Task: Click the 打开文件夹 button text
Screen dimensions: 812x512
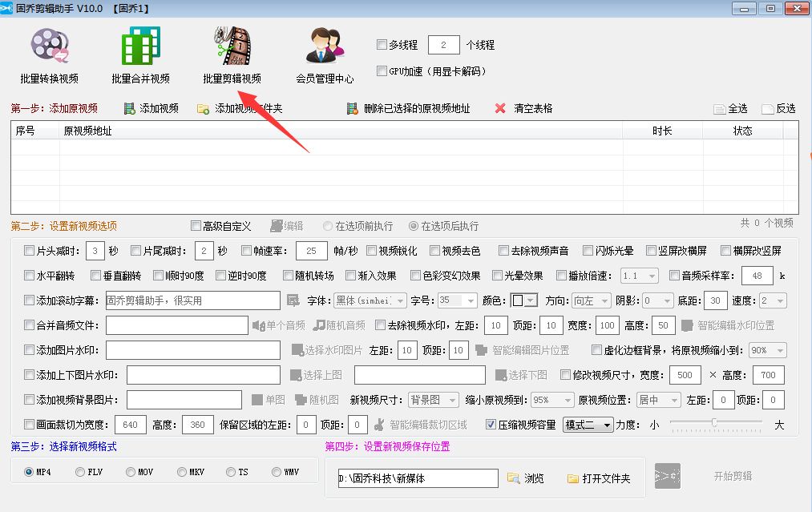Action: 606,479
